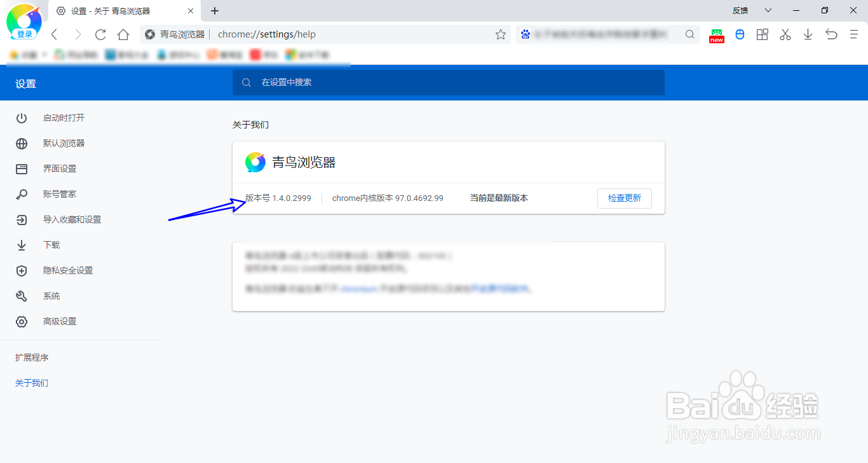Click the scissors screenshot icon

click(x=785, y=34)
